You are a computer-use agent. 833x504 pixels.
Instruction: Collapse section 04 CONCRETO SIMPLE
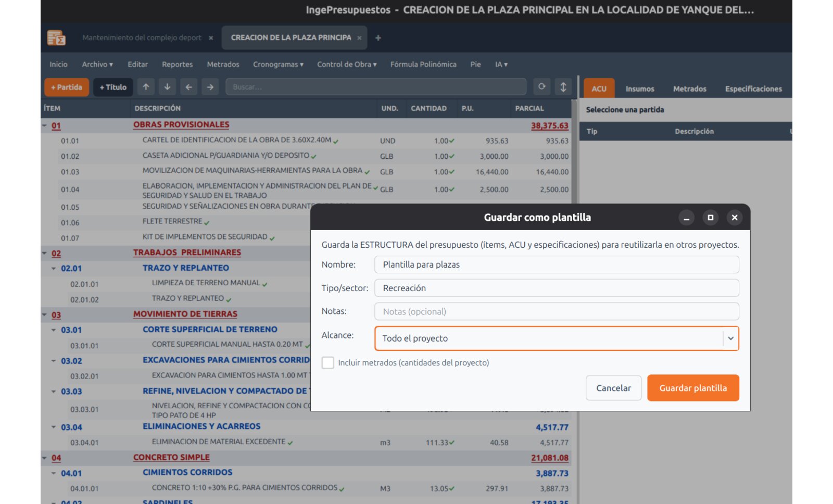pos(44,458)
